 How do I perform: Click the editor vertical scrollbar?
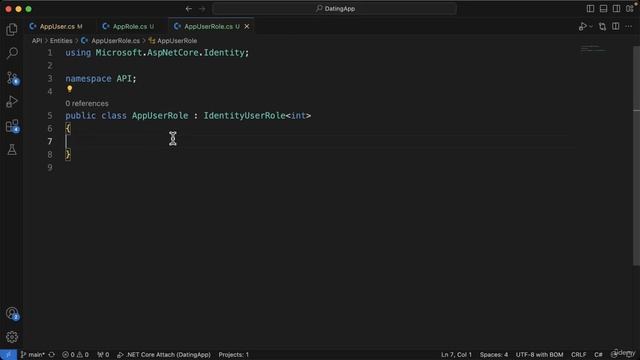point(636,155)
